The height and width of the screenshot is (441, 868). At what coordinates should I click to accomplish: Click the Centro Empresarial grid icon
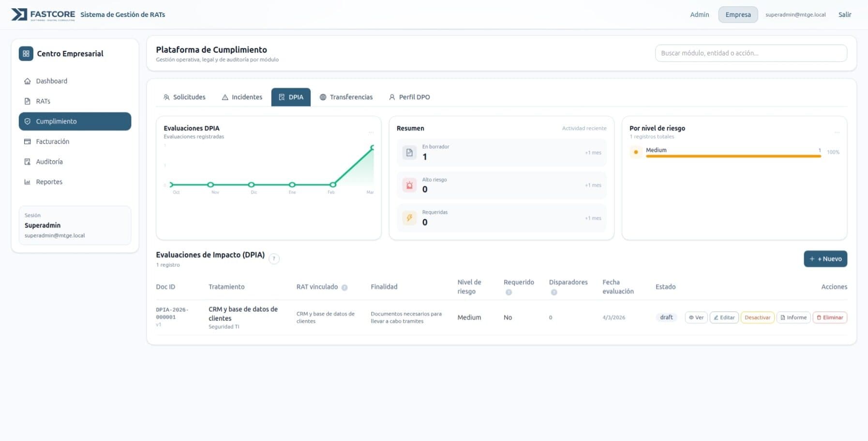click(26, 54)
